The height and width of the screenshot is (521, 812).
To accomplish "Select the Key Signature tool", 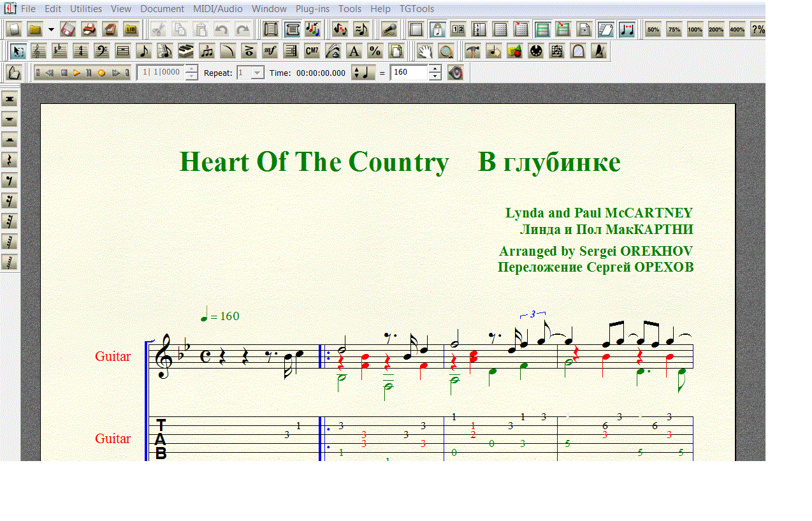I will 59,52.
